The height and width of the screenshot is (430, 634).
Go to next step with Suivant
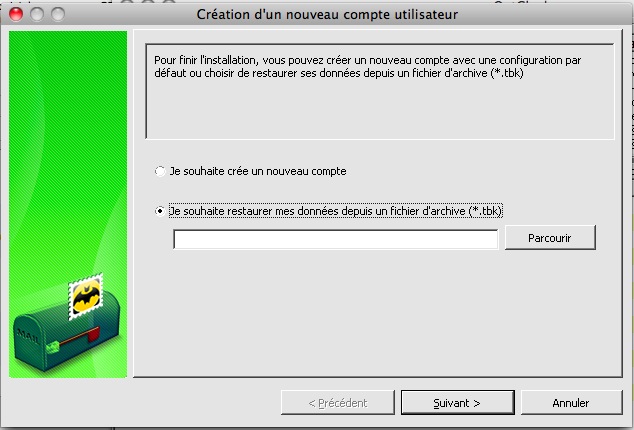[457, 402]
